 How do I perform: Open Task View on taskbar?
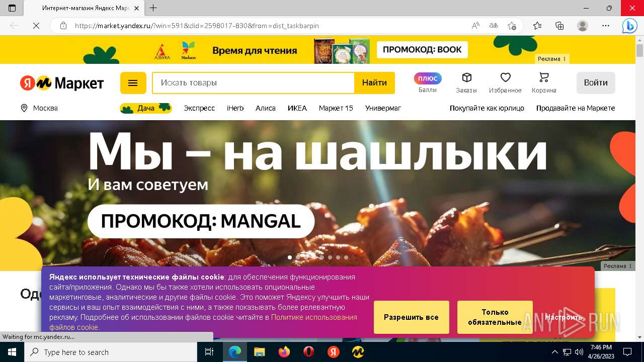point(209,352)
